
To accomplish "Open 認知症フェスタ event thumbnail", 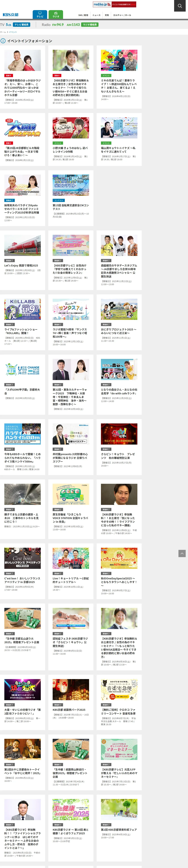I will (71, 618).
